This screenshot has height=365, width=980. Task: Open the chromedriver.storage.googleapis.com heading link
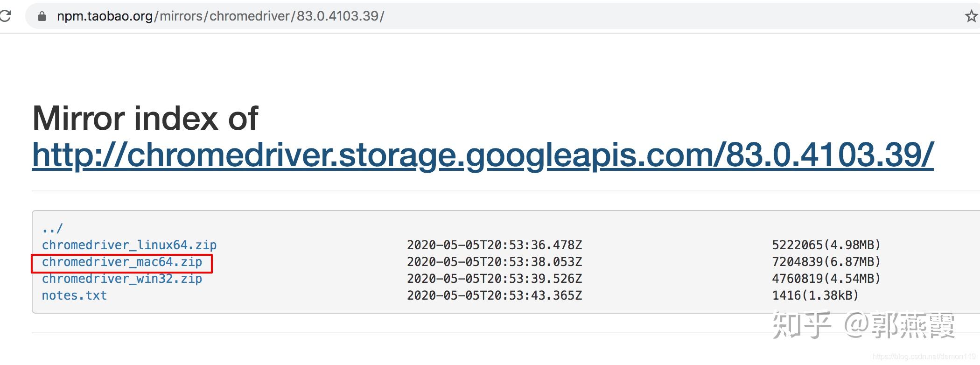click(483, 155)
